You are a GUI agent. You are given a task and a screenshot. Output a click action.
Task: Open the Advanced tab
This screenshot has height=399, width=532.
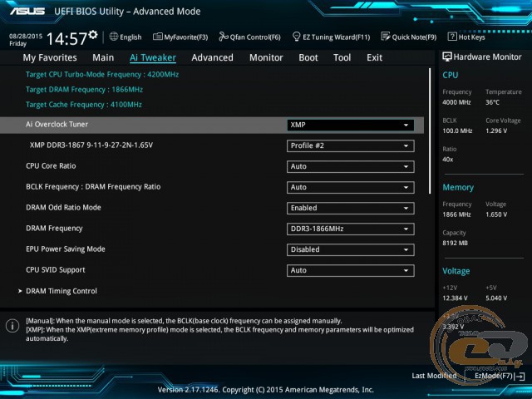tap(213, 57)
